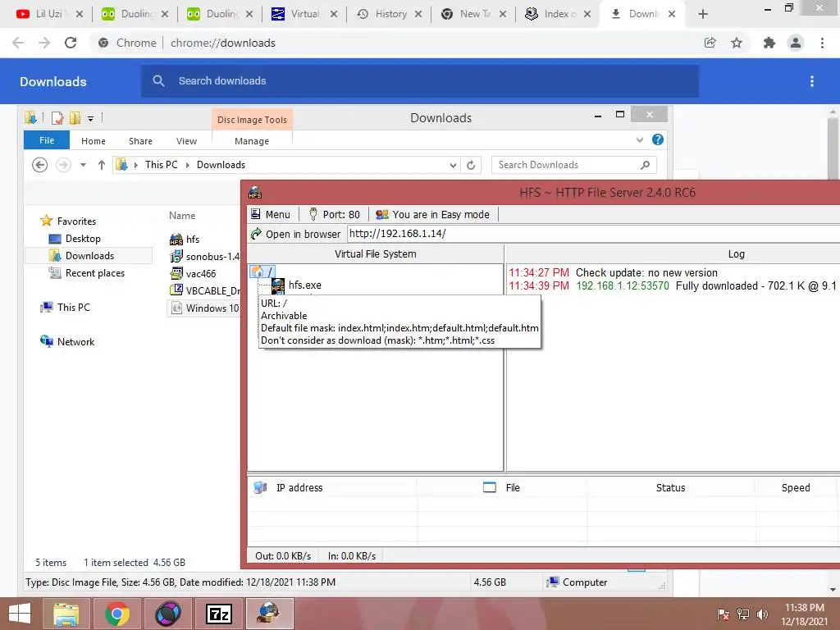Viewport: 840px width, 630px height.
Task: Select the sonobus installer file
Action: [204, 256]
